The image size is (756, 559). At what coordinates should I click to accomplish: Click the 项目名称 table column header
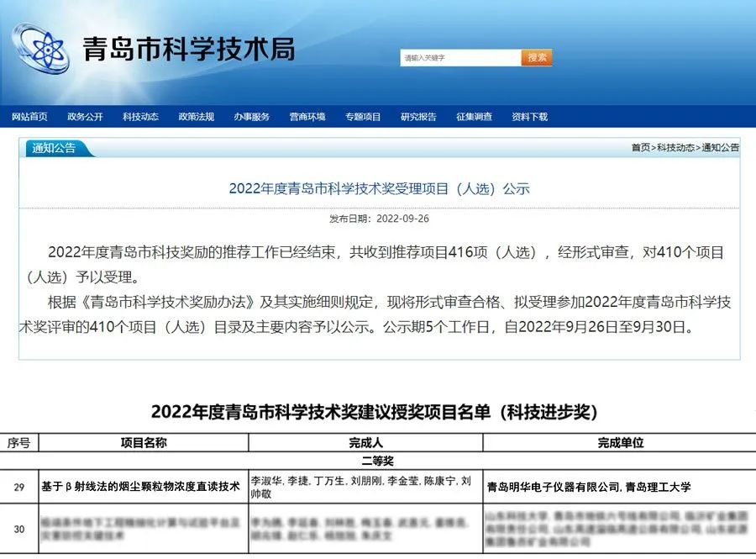click(x=143, y=442)
